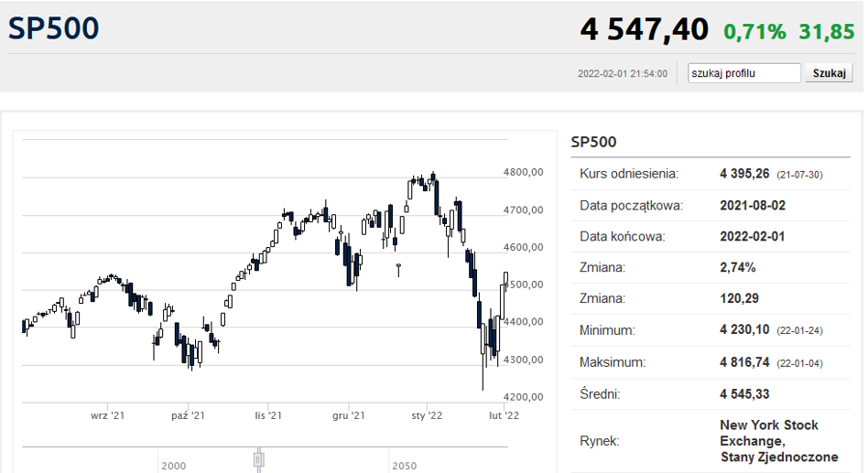Image resolution: width=868 pixels, height=473 pixels.
Task: Click the large SP500 page heading
Action: tap(53, 28)
